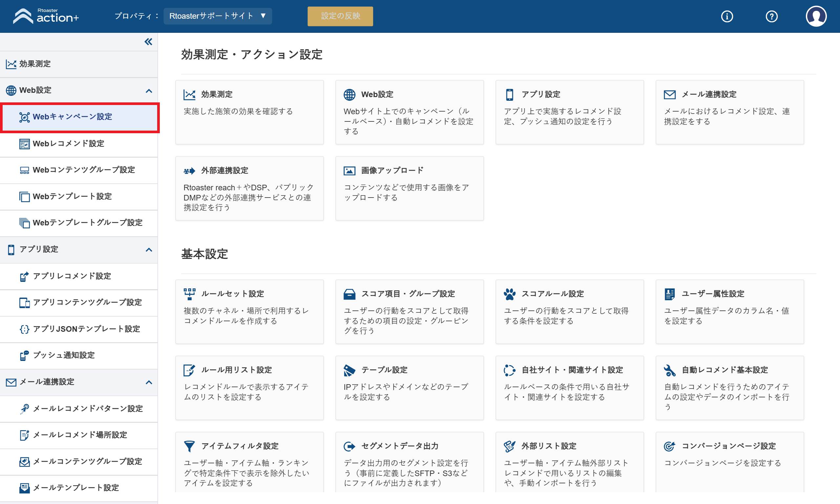Open the スコア項目・グループ設定 card
Image resolution: width=840 pixels, height=504 pixels.
409,312
